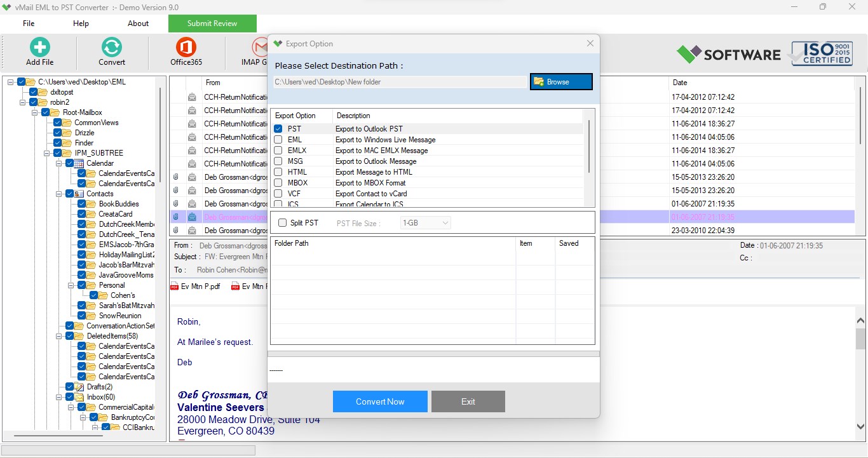Uncheck the BookBuddies folder checkbox

[x=82, y=204]
